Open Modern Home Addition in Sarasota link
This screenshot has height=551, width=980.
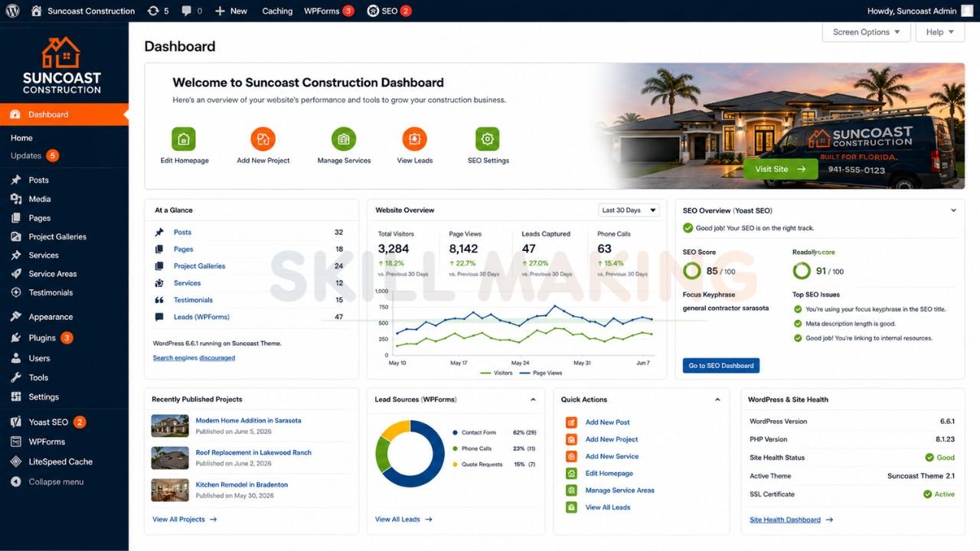tap(248, 420)
